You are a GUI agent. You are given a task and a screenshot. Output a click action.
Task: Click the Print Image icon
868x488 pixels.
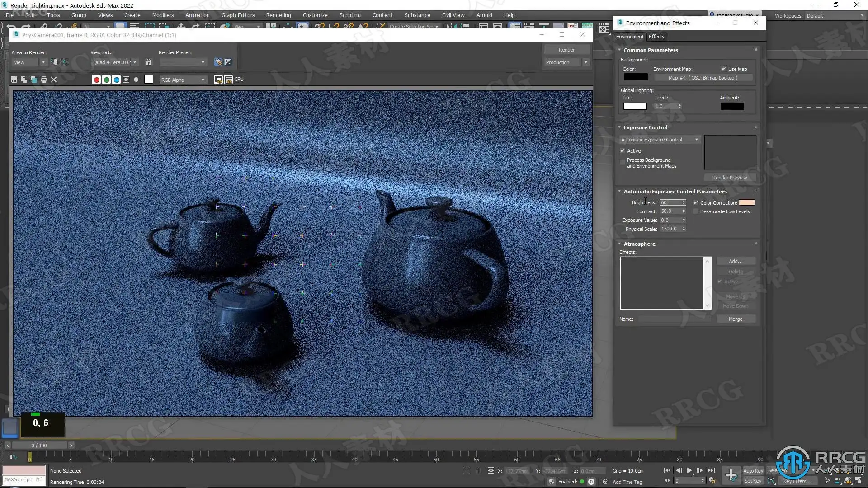(44, 80)
